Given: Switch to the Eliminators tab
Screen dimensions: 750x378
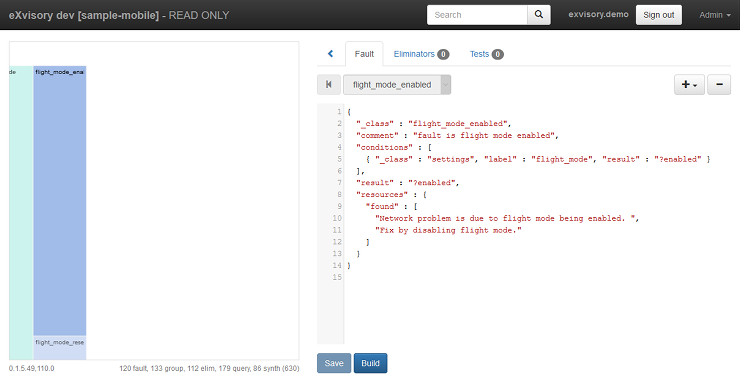Looking at the screenshot, I should point(421,54).
